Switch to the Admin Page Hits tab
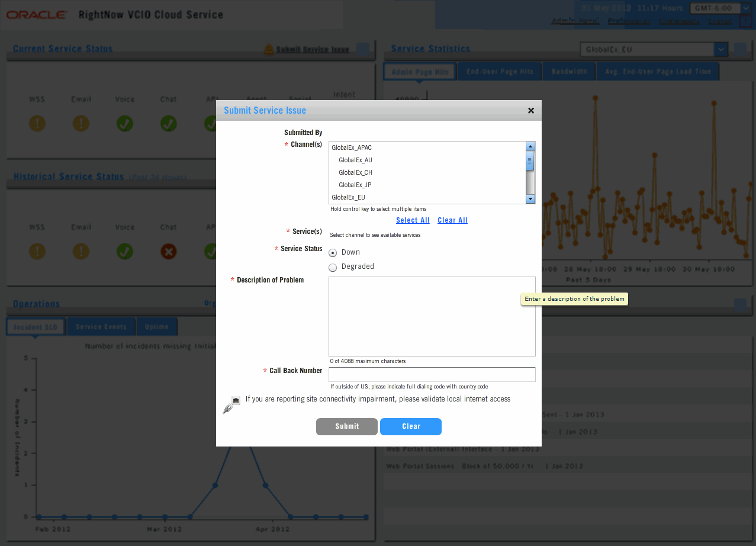Screen dimensions: 756x546 point(420,72)
